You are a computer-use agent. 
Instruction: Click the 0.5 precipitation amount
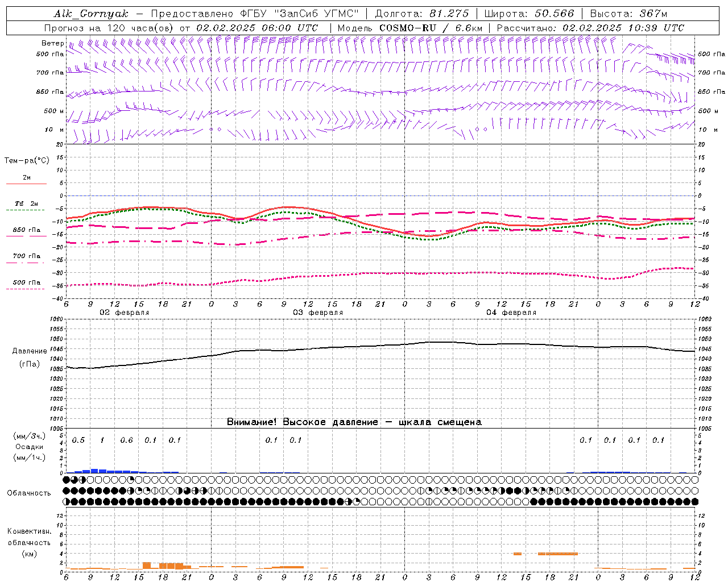[x=78, y=440]
